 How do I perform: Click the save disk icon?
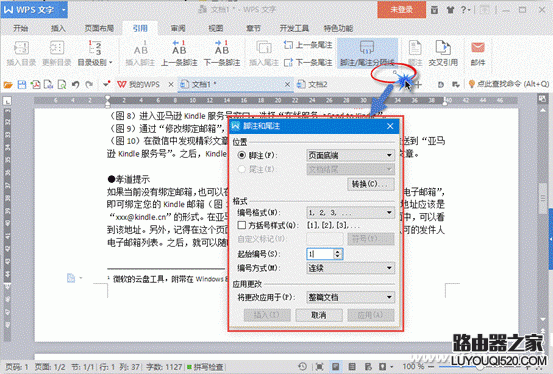point(22,85)
